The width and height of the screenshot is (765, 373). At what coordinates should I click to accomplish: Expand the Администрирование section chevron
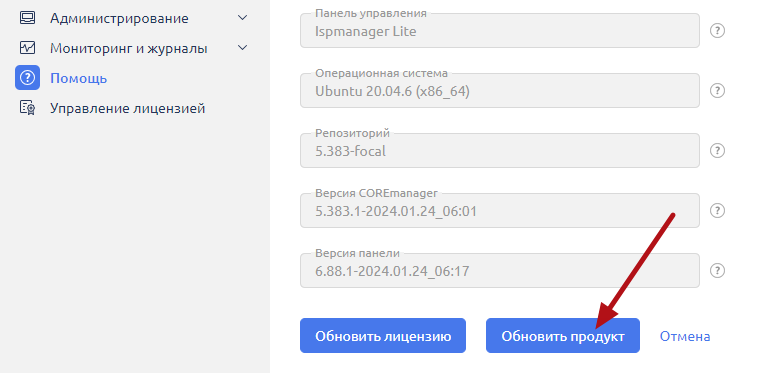point(242,19)
